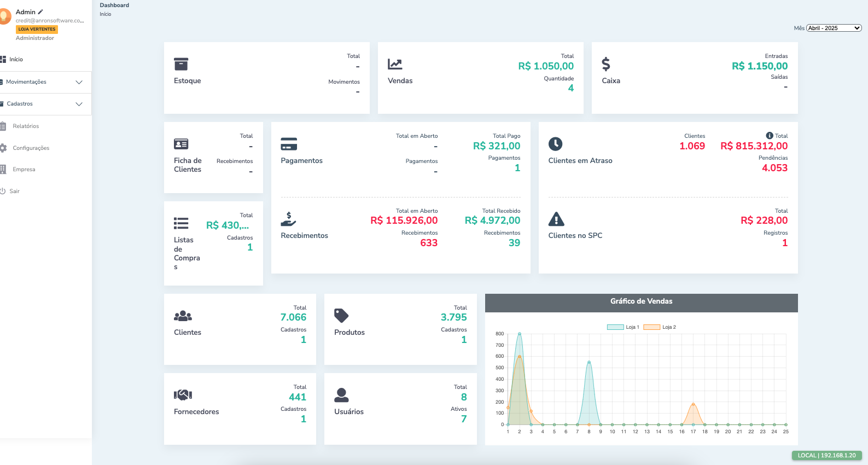Screen dimensions: 868x465
Task: Click the pencil edit icon beside Admin
Action: point(40,11)
